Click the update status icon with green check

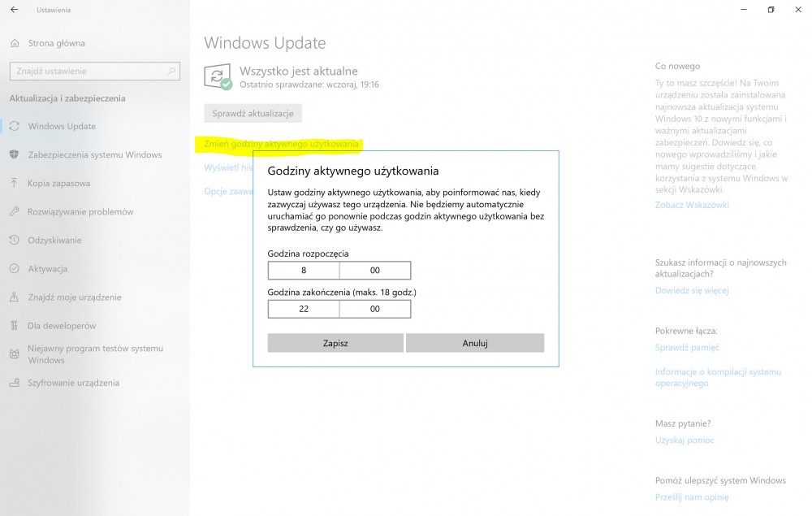click(x=218, y=77)
